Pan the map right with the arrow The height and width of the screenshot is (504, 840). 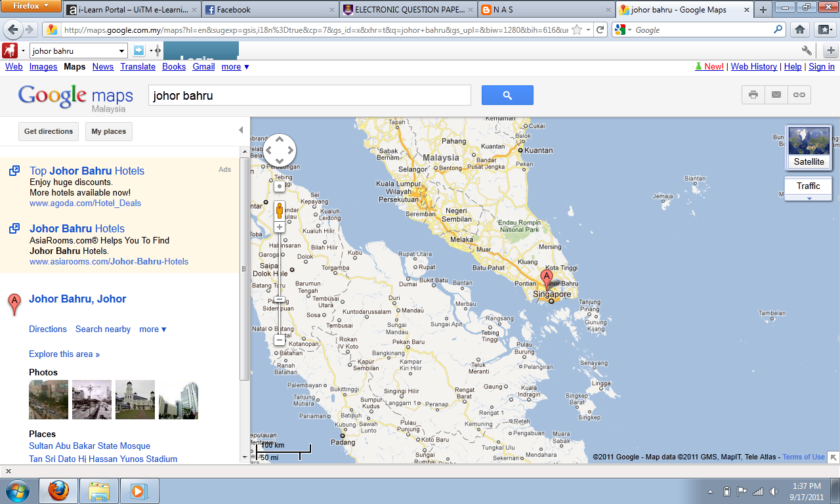click(x=291, y=150)
